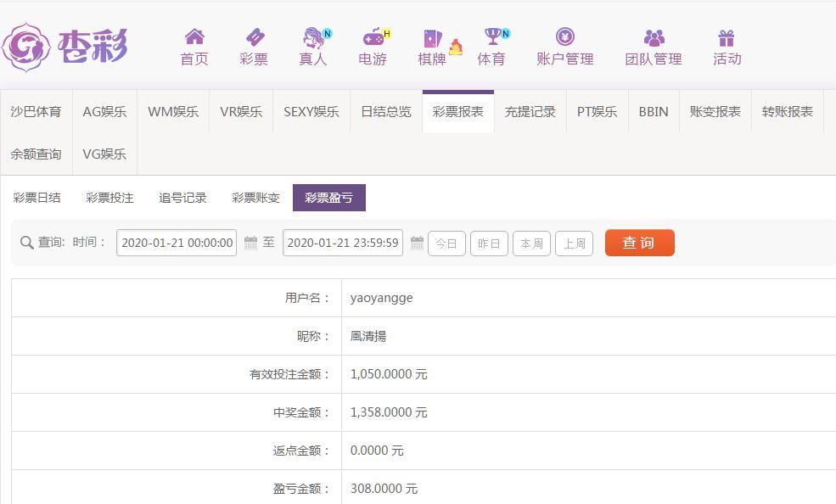The image size is (836, 504).
Task: Open 真人 live casino icon
Action: pyautogui.click(x=313, y=37)
